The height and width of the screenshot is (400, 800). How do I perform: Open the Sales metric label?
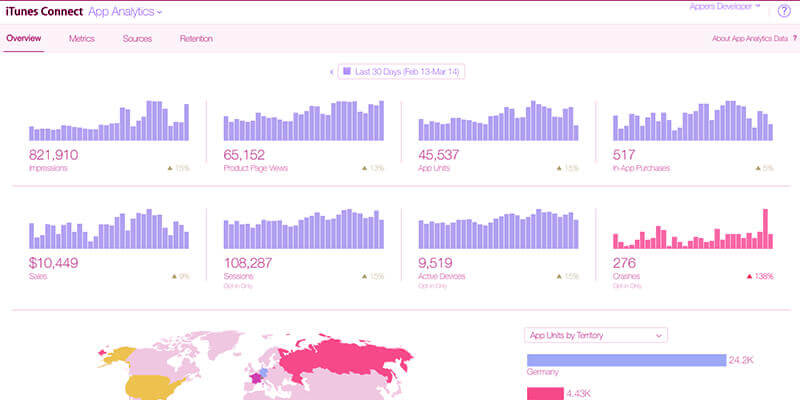tap(38, 276)
